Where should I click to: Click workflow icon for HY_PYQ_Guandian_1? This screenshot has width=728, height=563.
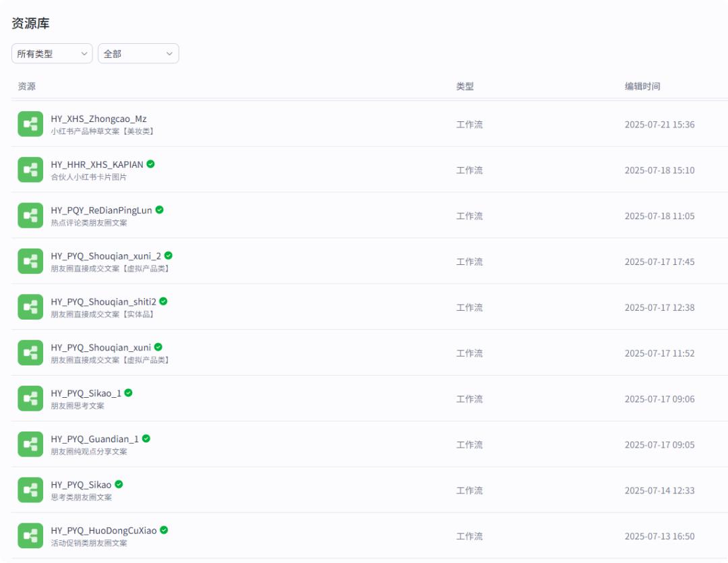coord(30,444)
